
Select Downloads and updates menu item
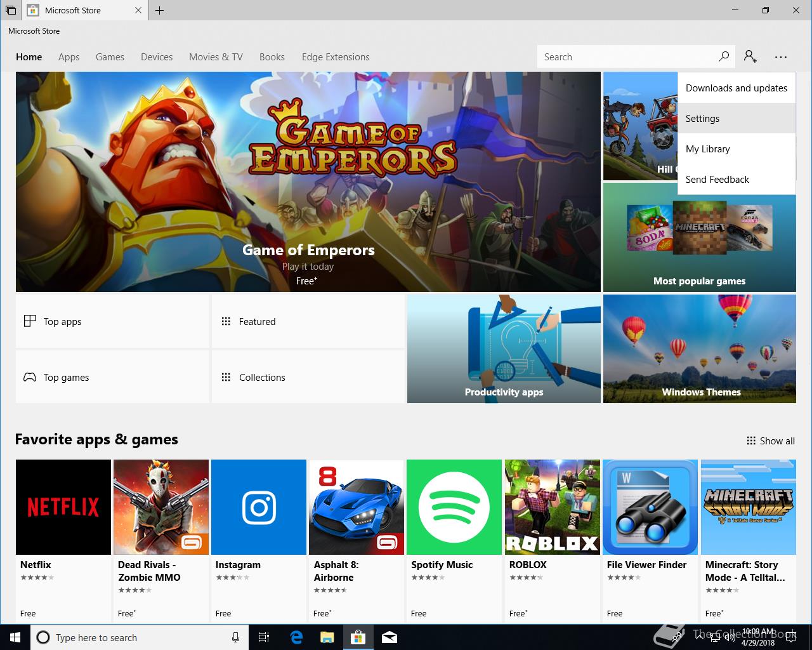(x=737, y=88)
